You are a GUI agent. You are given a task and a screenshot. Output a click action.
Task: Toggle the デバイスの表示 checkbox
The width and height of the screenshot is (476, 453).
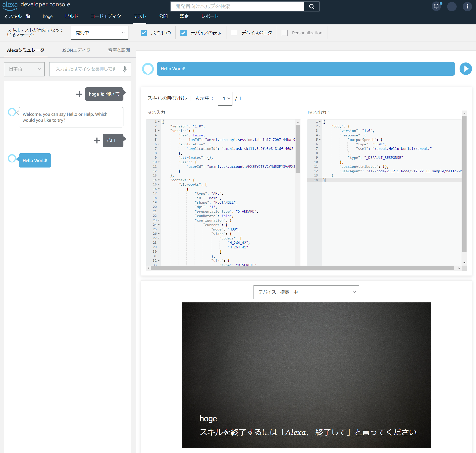tap(183, 33)
